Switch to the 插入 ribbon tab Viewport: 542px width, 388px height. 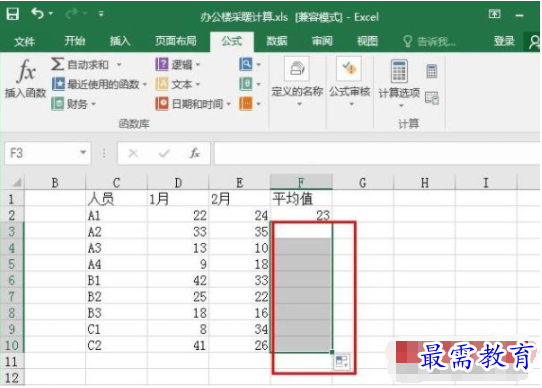click(120, 41)
